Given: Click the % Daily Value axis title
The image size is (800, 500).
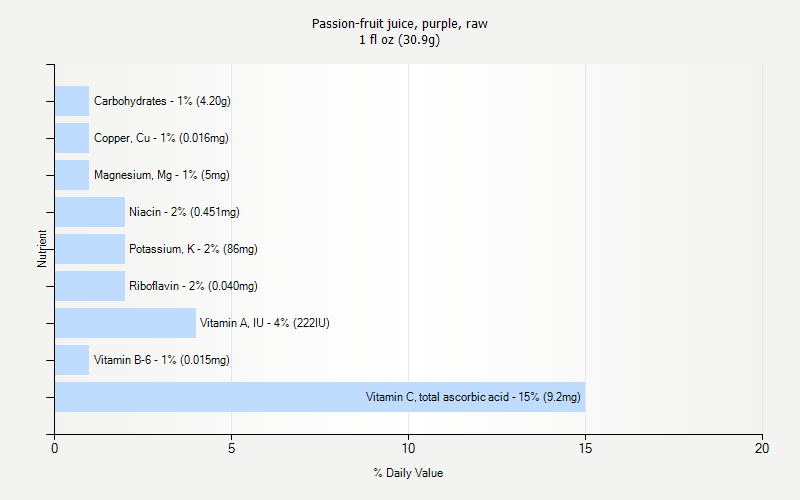Looking at the screenshot, I should [x=408, y=473].
